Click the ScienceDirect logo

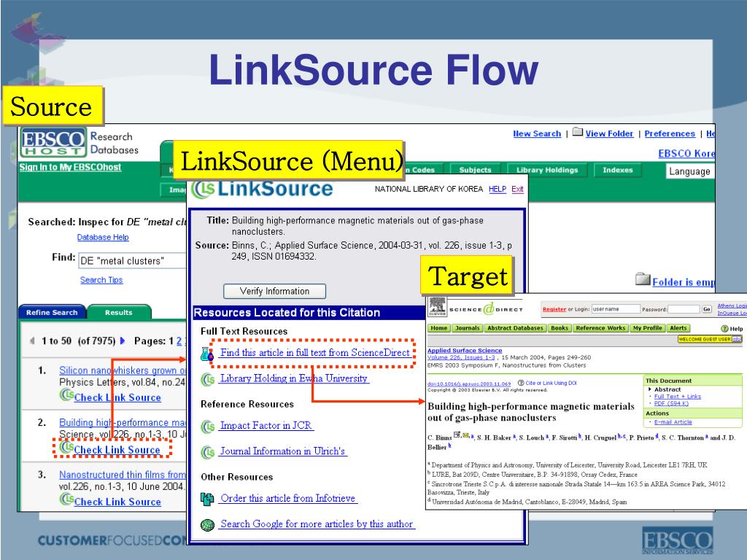tap(486, 309)
